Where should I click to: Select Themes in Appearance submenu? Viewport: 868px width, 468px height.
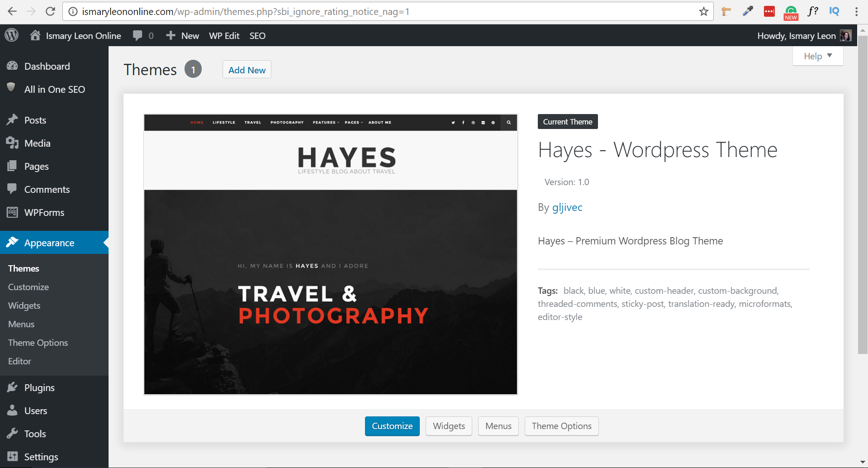24,268
